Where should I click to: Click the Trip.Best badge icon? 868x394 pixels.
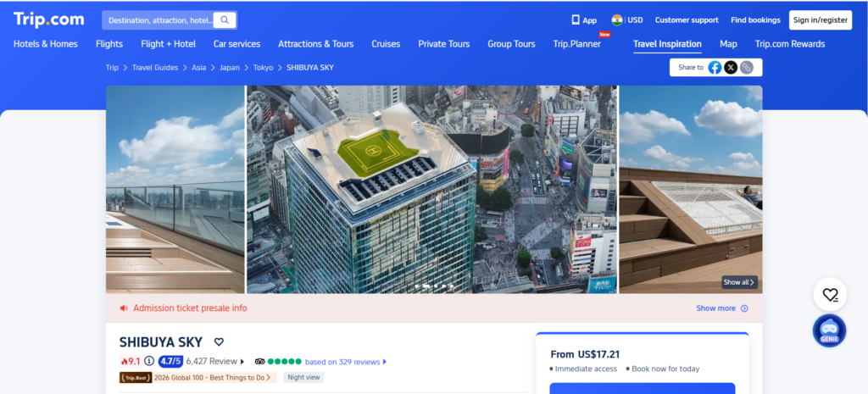point(136,377)
